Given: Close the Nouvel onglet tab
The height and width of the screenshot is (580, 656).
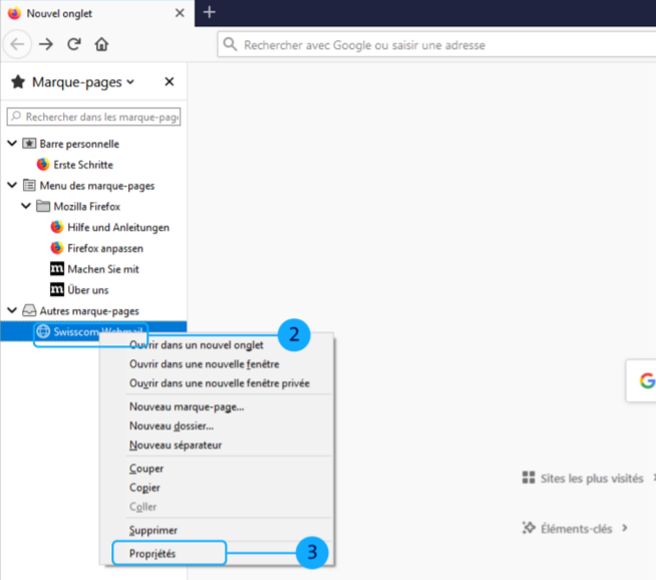Looking at the screenshot, I should pos(179,13).
